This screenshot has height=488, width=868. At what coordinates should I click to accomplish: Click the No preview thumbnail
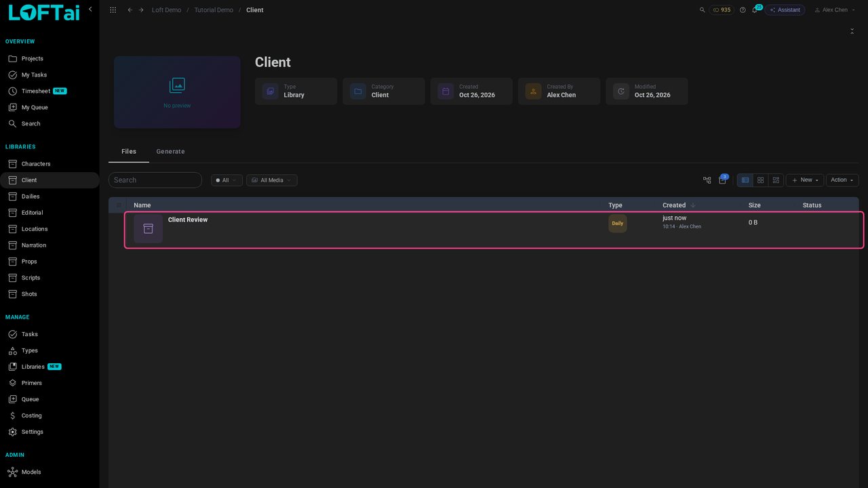click(x=177, y=92)
